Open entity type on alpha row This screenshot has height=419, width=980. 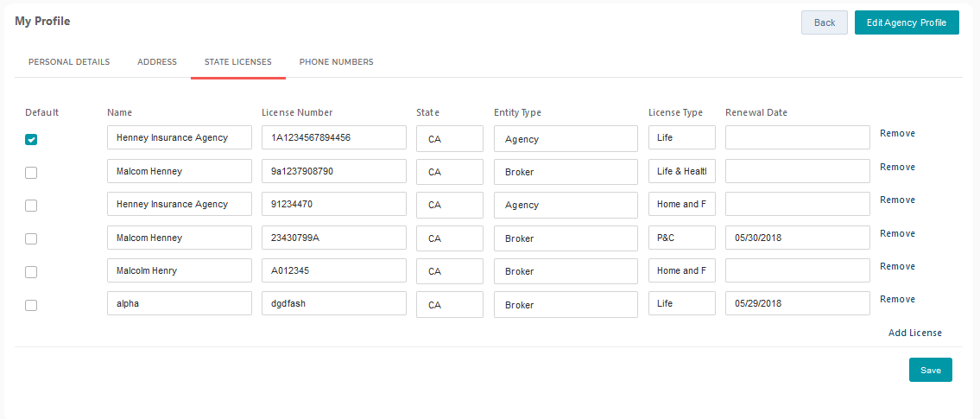566,305
